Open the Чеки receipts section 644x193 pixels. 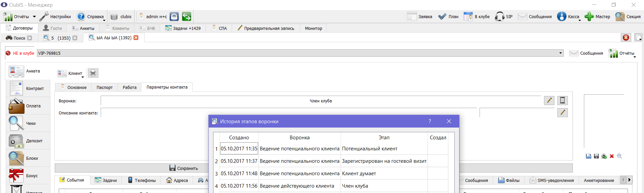tap(28, 124)
